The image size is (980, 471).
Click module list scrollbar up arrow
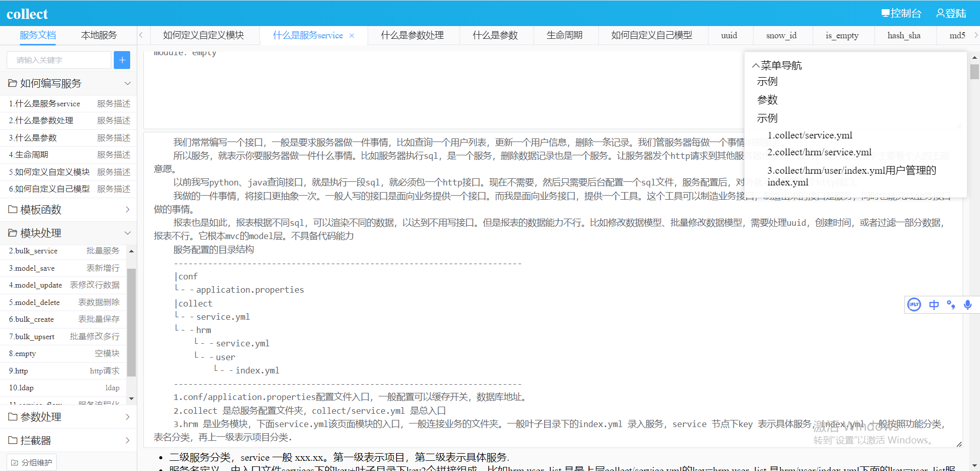coord(131,251)
